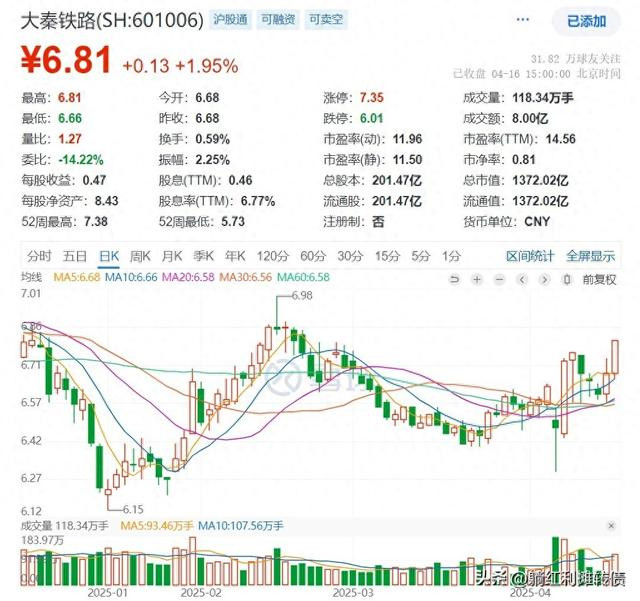The image size is (640, 601).
Task: Click the 市净率 0.81 value
Action: click(x=524, y=160)
